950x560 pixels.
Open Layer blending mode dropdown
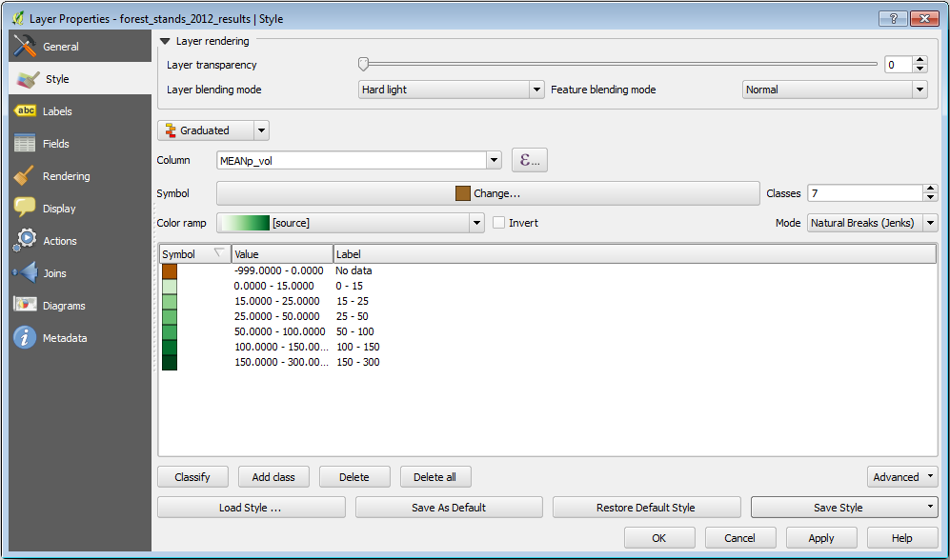(451, 90)
